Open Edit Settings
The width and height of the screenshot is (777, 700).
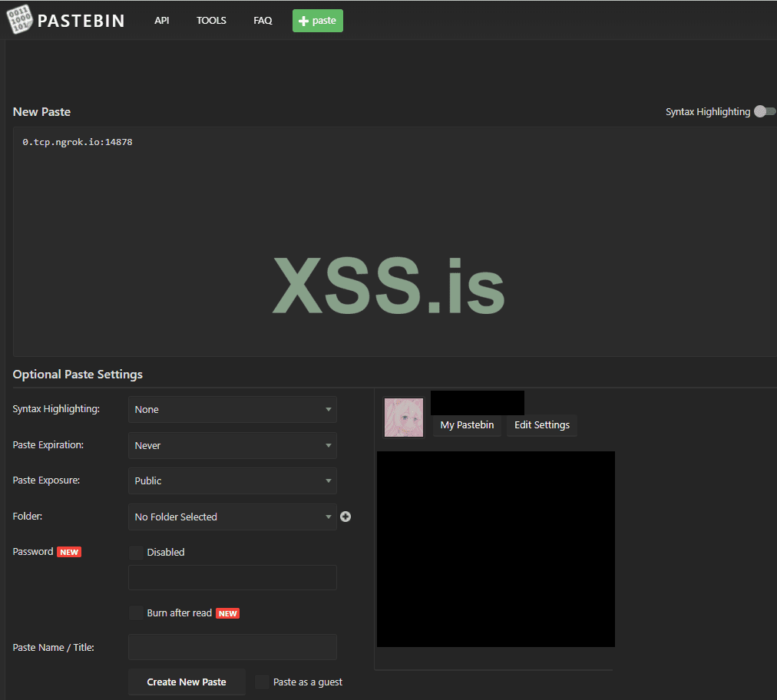pyautogui.click(x=542, y=425)
